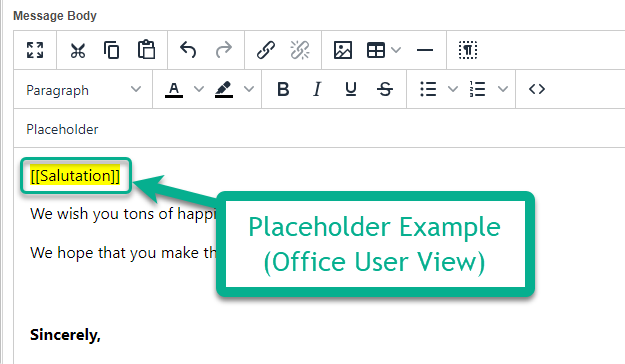625x364 pixels.
Task: Open source code view
Action: [537, 89]
